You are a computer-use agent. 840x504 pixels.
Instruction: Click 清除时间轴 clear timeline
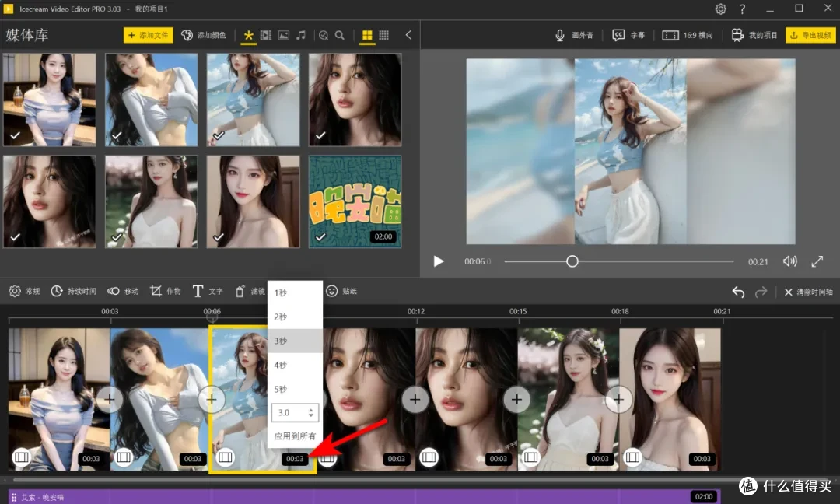808,292
